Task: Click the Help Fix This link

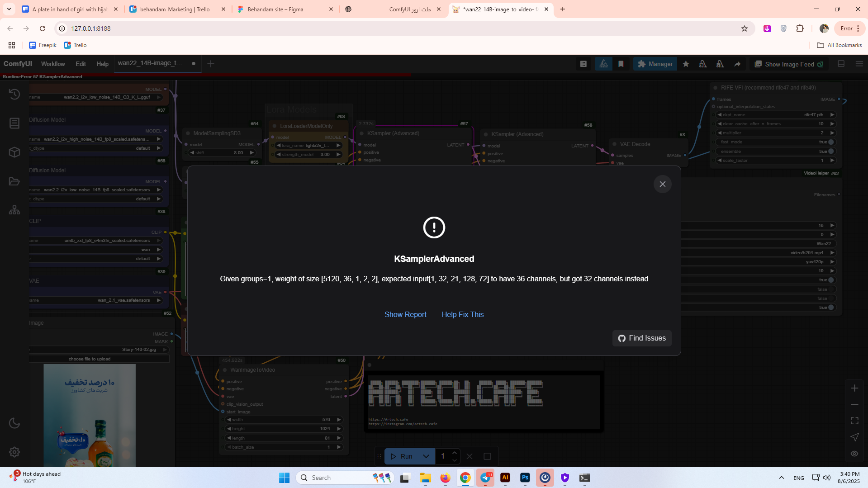Action: [x=462, y=314]
